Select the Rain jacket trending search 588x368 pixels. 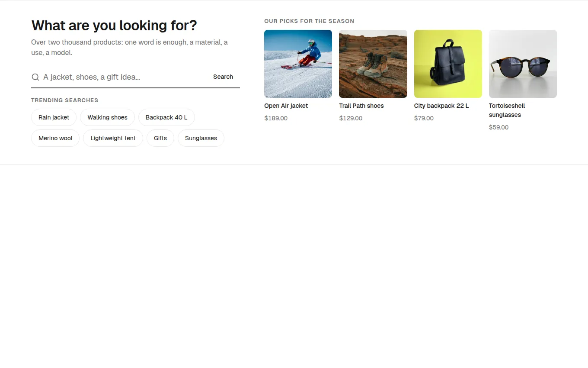point(54,117)
